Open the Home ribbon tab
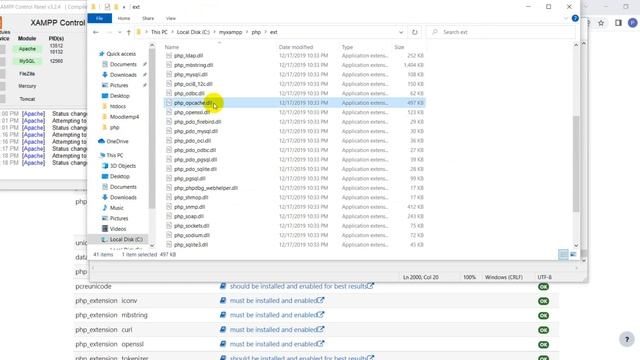Image resolution: width=640 pixels, height=360 pixels. [x=124, y=18]
